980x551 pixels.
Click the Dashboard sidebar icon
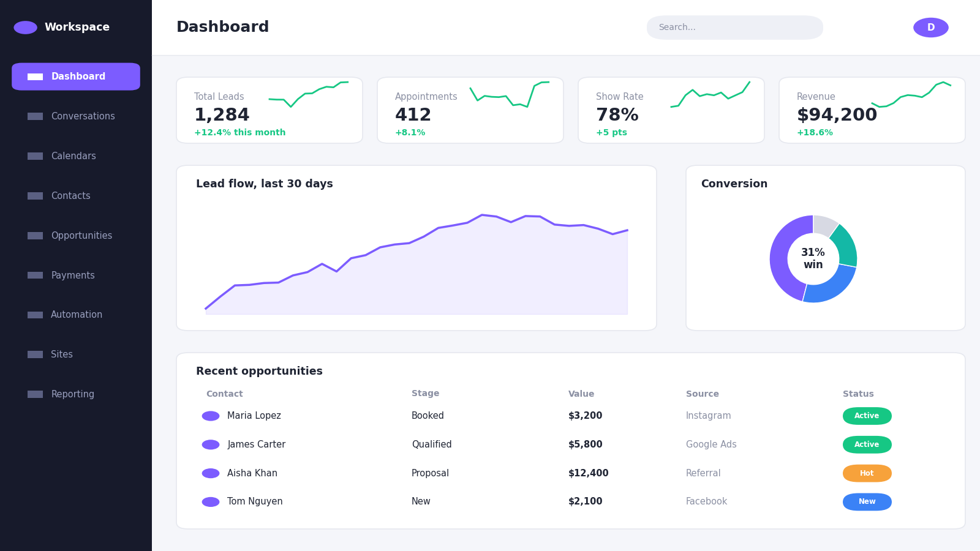pos(35,77)
